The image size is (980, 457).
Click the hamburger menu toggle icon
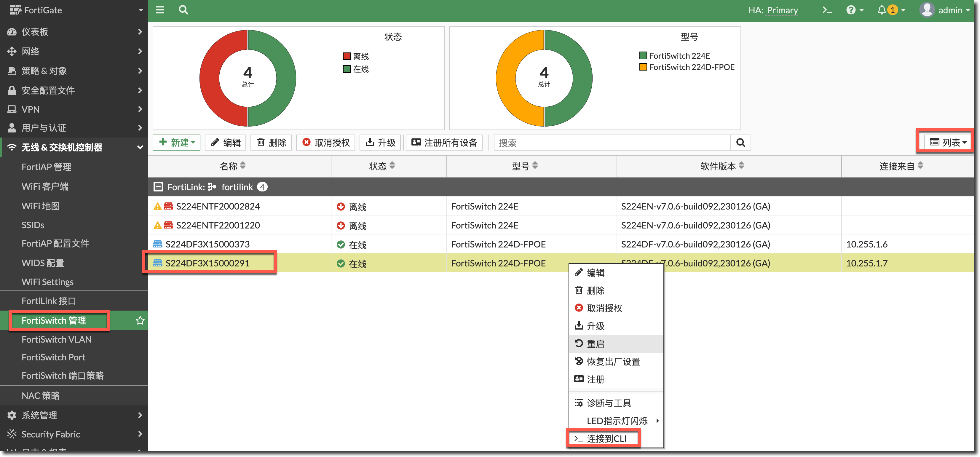coord(160,10)
